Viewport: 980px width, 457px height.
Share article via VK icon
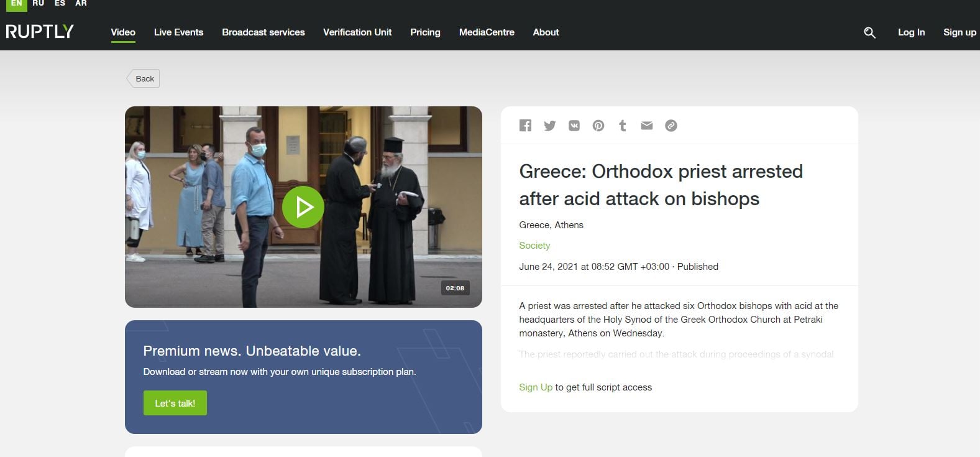(x=574, y=126)
